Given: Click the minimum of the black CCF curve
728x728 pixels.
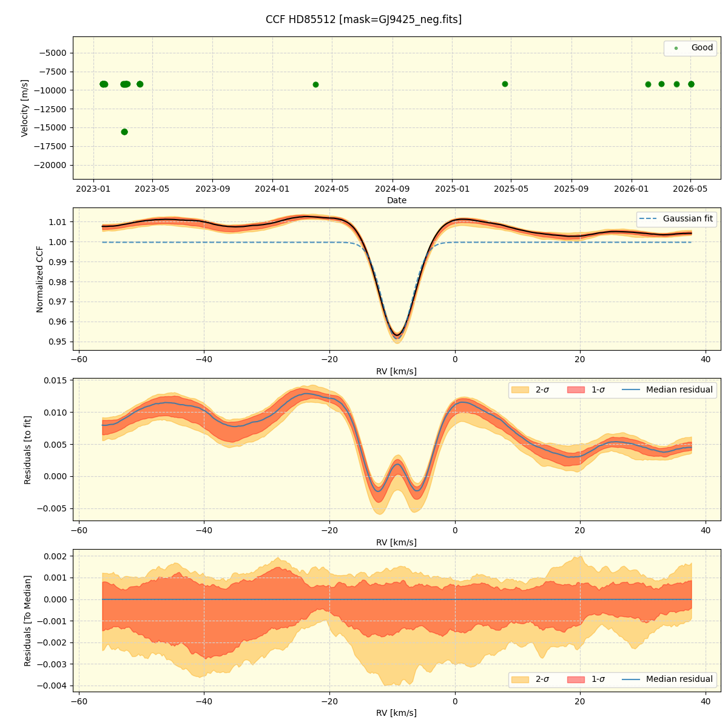Looking at the screenshot, I should coord(397,335).
